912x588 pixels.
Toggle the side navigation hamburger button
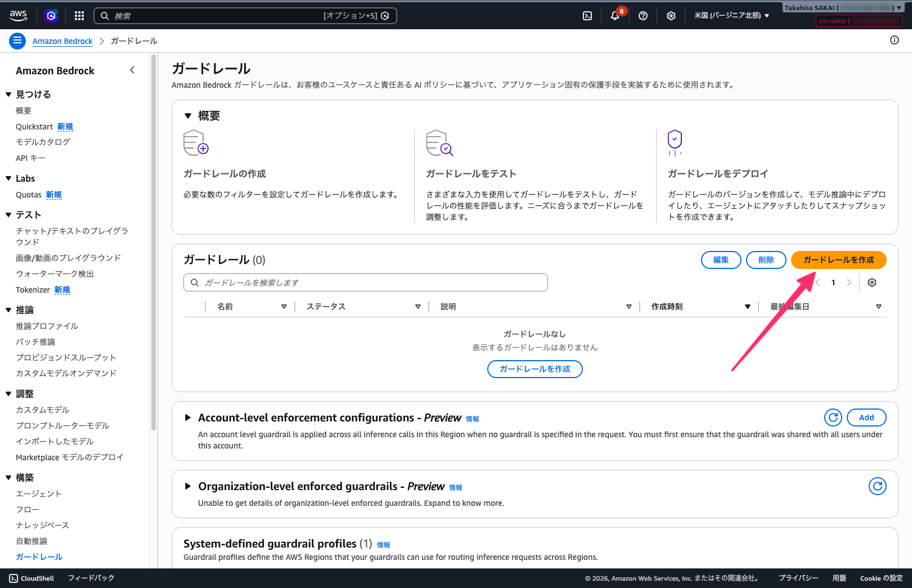(17, 41)
